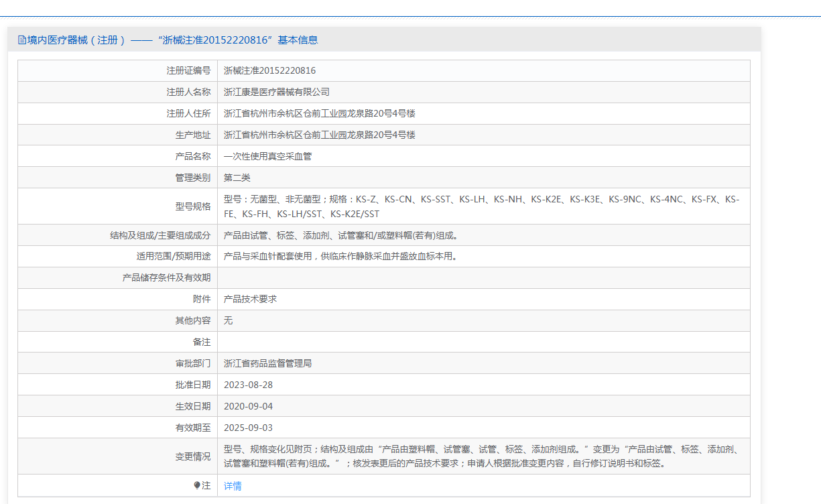Viewport: 821px width, 504px height.
Task: Select registrant name 浙江康是医疗器械有限公司
Action: coord(277,92)
